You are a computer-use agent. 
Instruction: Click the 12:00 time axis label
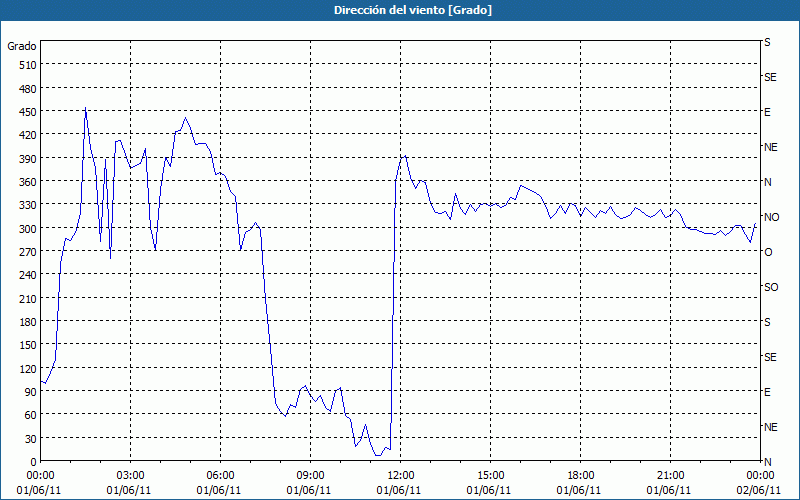(x=401, y=476)
